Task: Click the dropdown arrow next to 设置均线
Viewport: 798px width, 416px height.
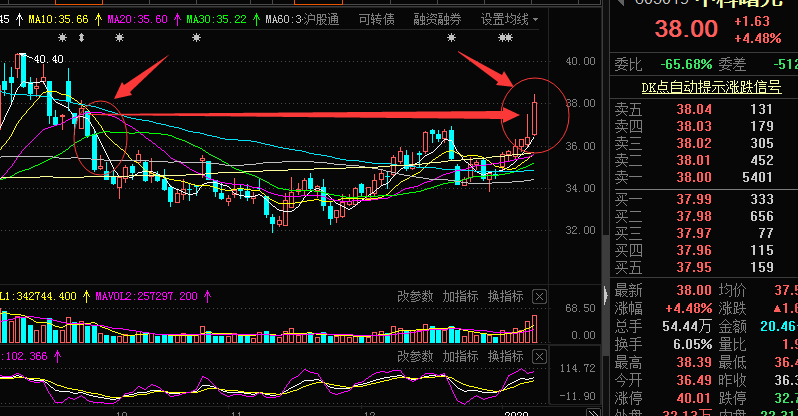Action: [535, 20]
